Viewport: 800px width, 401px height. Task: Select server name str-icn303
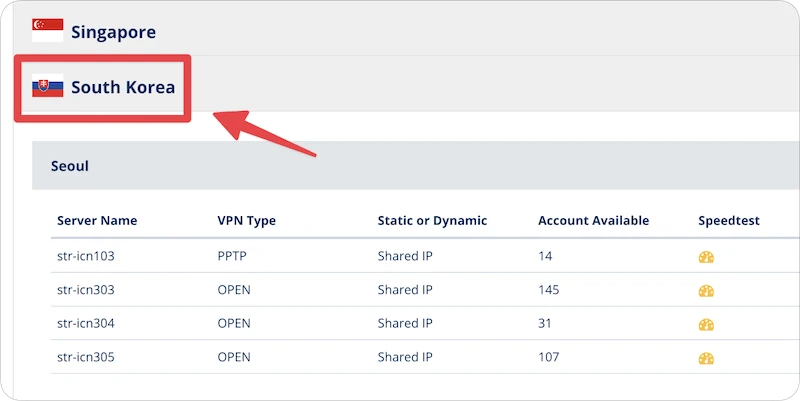(x=86, y=290)
